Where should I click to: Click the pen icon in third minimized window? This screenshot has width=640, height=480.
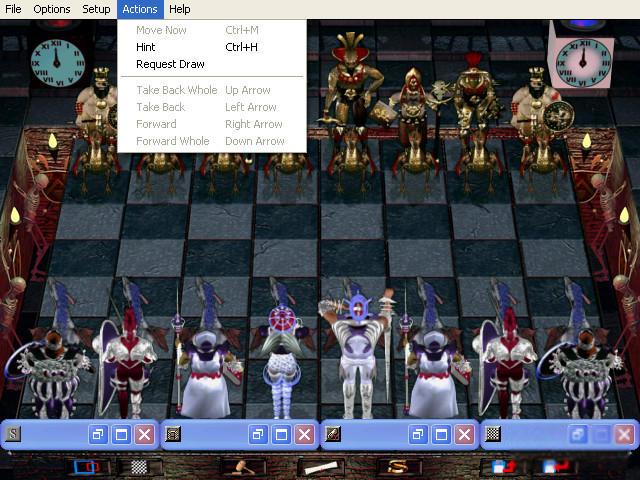[x=333, y=434]
